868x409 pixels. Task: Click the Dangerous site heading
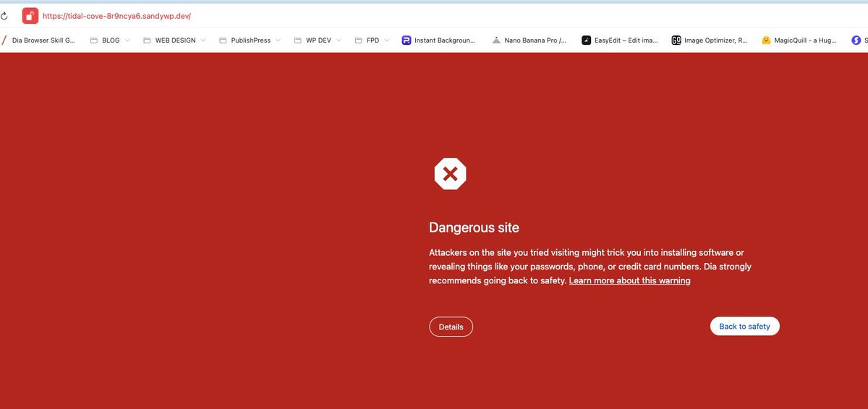click(474, 227)
